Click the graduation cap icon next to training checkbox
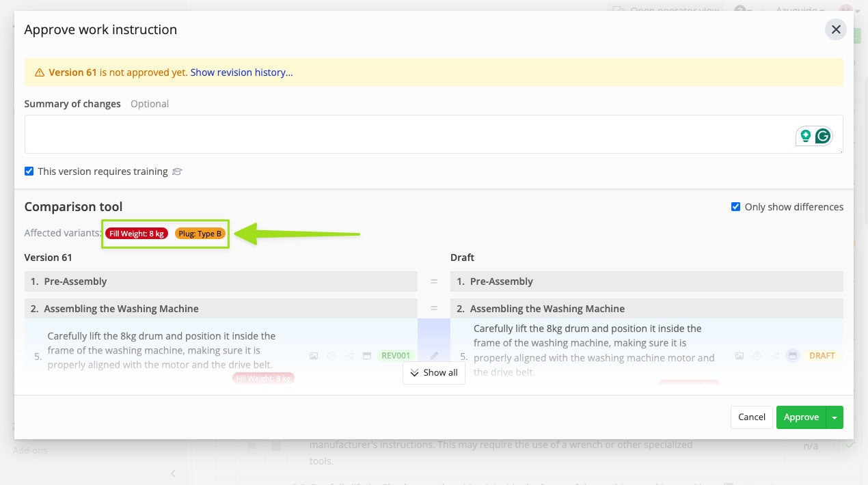 click(x=177, y=171)
